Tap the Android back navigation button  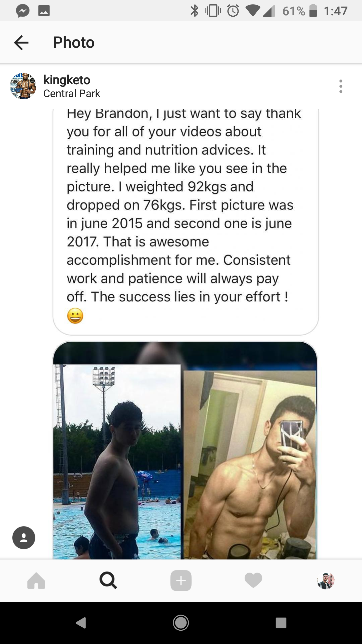pyautogui.click(x=81, y=623)
